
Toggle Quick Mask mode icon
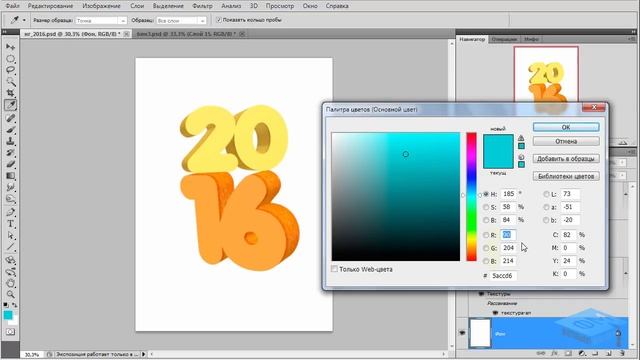click(x=10, y=331)
